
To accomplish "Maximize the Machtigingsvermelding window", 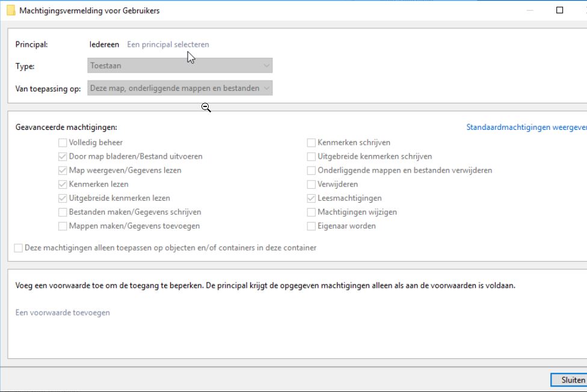I will (x=560, y=10).
